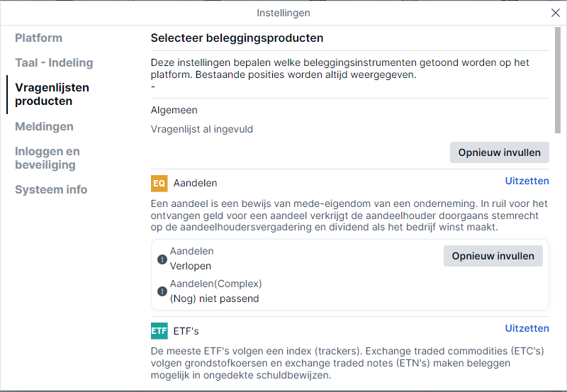
Task: Click the green ETF product icon
Action: click(159, 331)
